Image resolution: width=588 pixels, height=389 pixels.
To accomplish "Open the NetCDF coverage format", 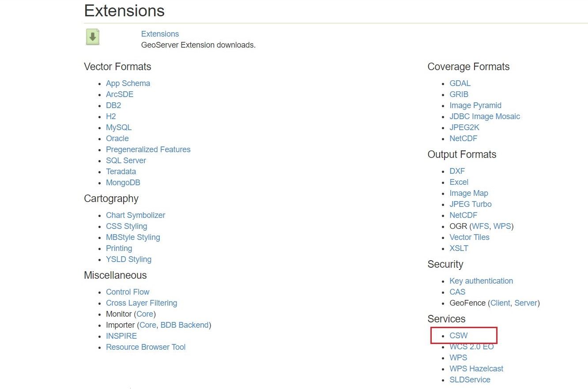I will point(463,138).
